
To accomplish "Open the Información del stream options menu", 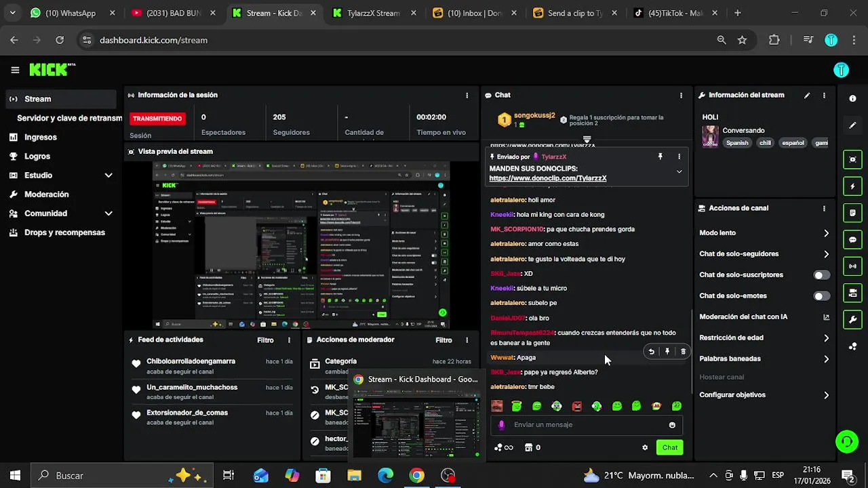I will [x=824, y=96].
